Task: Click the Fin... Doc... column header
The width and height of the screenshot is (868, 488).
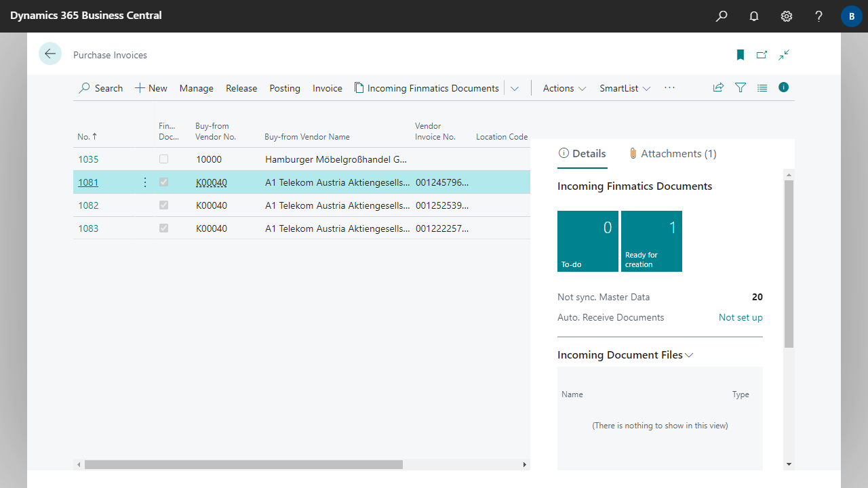Action: (169, 131)
